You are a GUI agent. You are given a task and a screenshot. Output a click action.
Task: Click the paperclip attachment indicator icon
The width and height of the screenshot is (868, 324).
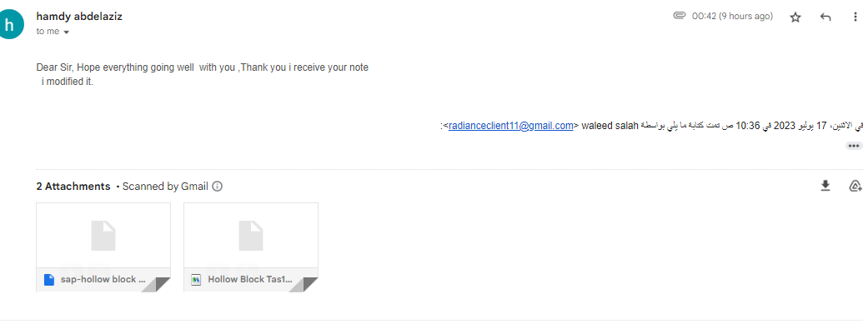pos(680,16)
